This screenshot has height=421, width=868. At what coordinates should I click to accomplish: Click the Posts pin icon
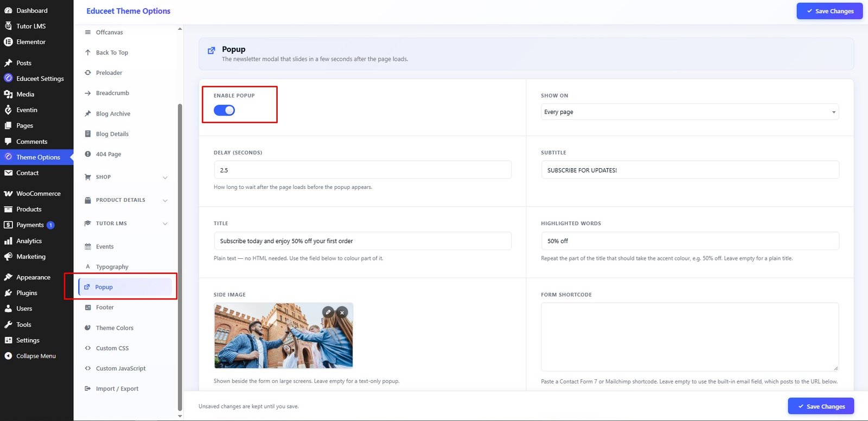[8, 63]
